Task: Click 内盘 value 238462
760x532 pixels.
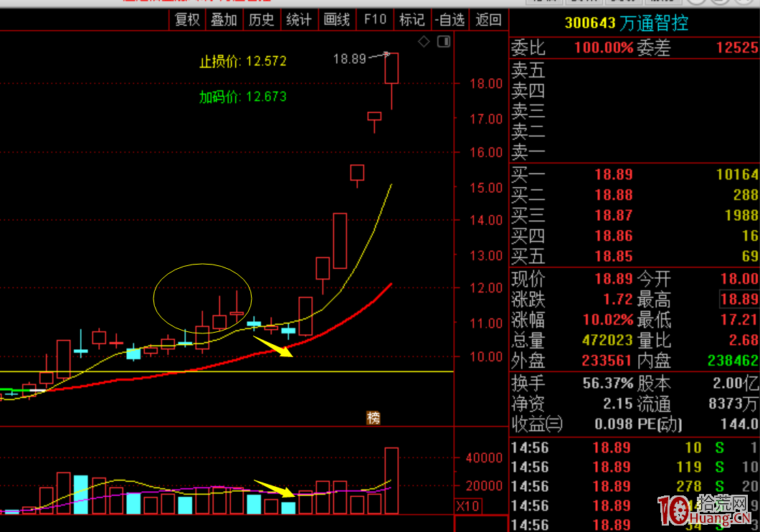Action: 733,361
